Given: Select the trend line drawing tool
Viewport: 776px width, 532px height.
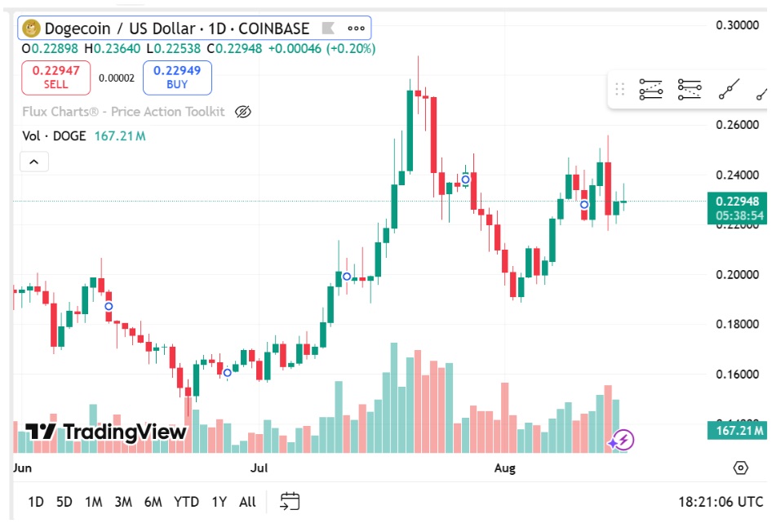Looking at the screenshot, I should 729,89.
